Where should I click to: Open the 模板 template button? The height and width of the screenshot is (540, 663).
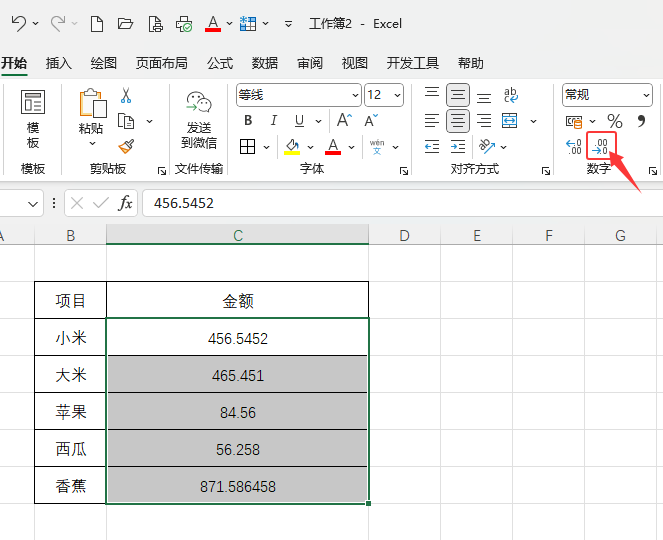point(33,119)
